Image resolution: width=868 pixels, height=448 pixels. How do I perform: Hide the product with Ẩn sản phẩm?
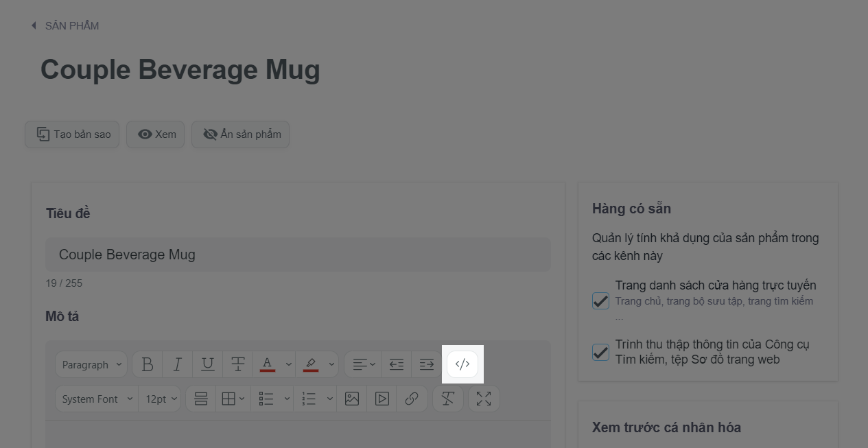click(241, 134)
